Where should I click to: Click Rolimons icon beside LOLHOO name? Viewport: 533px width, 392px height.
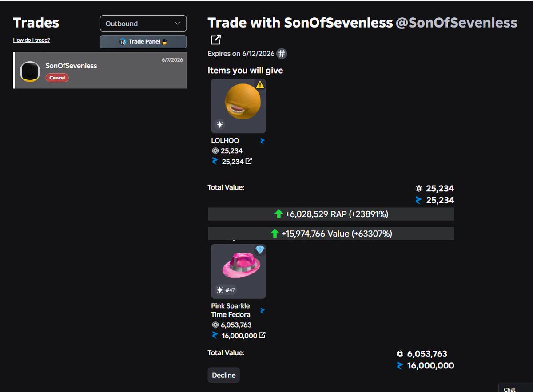[262, 141]
